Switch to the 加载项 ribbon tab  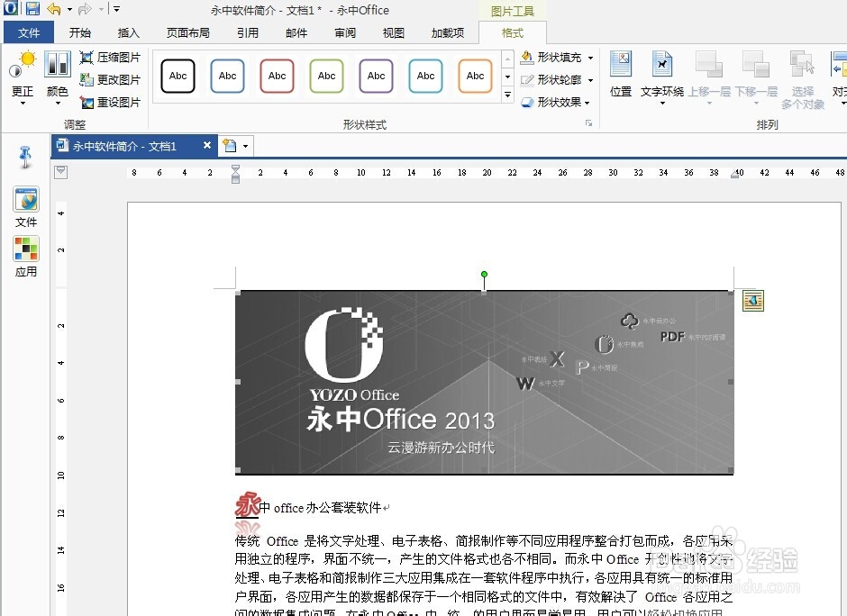(447, 33)
